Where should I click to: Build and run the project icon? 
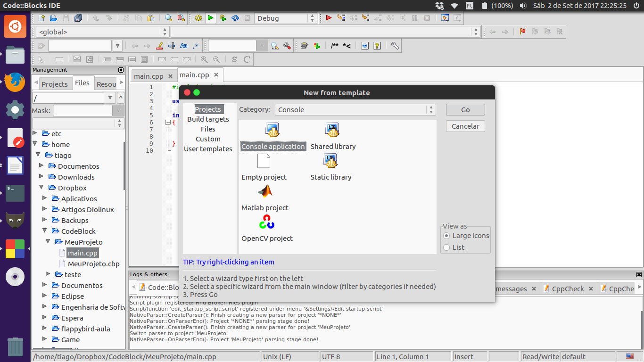pyautogui.click(x=223, y=18)
